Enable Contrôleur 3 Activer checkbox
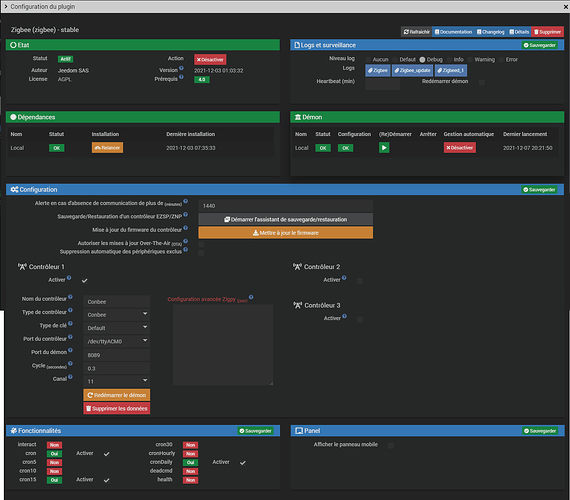The image size is (570, 500). click(360, 319)
